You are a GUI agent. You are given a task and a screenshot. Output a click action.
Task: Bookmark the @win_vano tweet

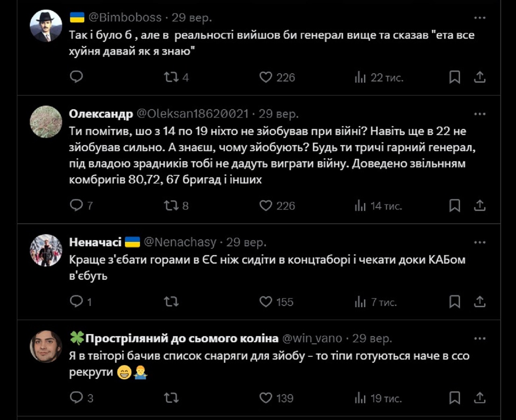tap(454, 398)
